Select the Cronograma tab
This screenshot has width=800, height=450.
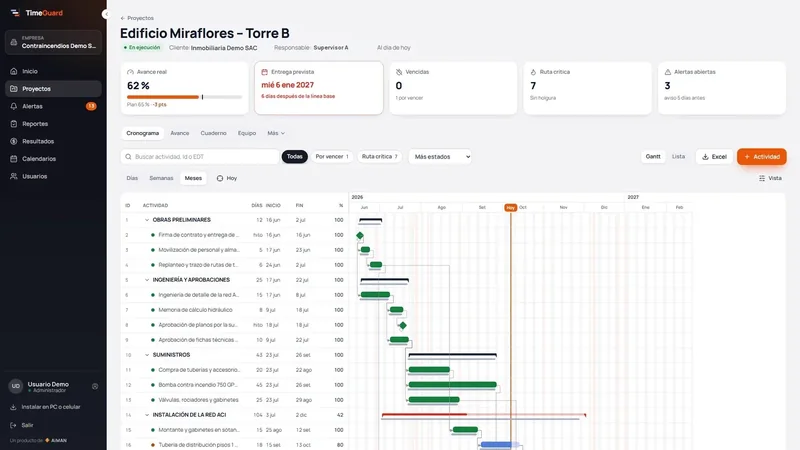coord(142,133)
